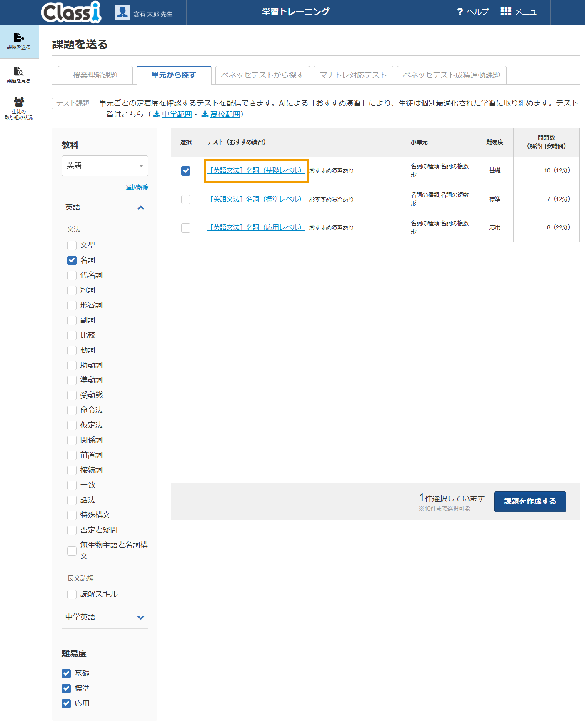Check the 動詞 checkbox

pos(72,350)
